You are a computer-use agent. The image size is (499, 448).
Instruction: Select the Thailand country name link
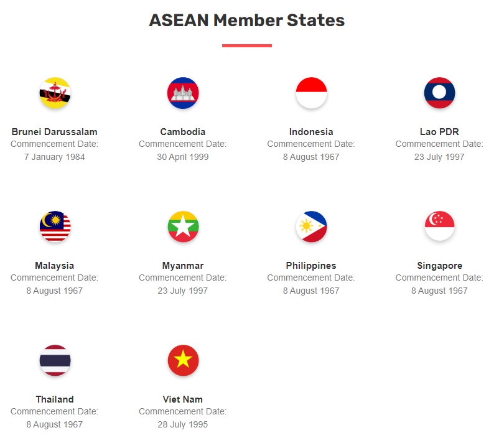(55, 399)
